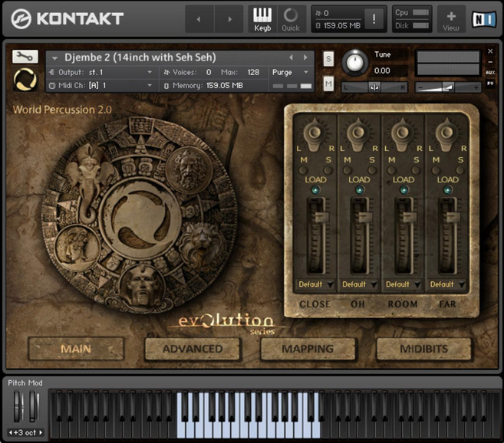Screen dimensions: 504x443
Task: Open the View menu plus icon
Action: point(451,19)
